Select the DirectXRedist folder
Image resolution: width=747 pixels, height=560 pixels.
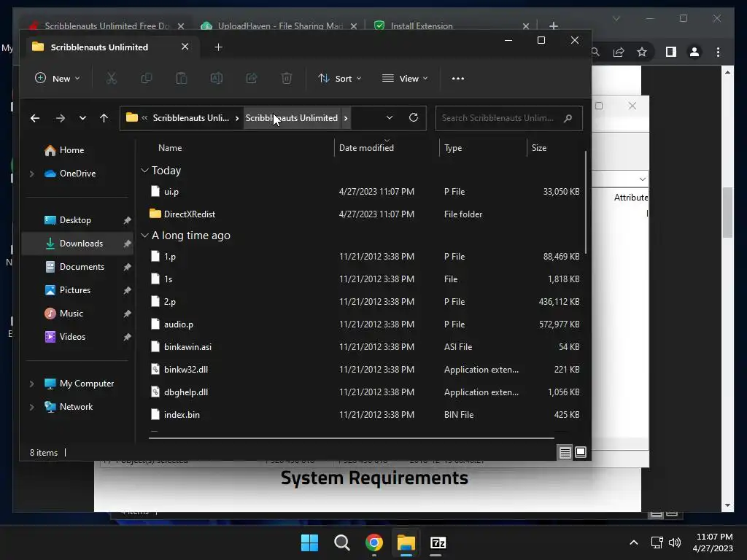(x=365, y=214)
